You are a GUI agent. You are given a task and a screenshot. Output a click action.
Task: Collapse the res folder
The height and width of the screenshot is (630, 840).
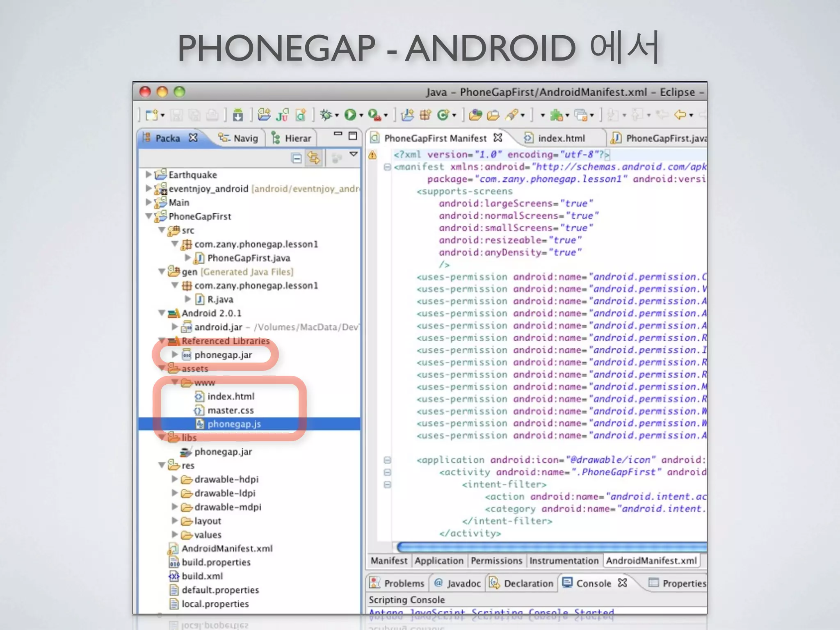(x=162, y=465)
